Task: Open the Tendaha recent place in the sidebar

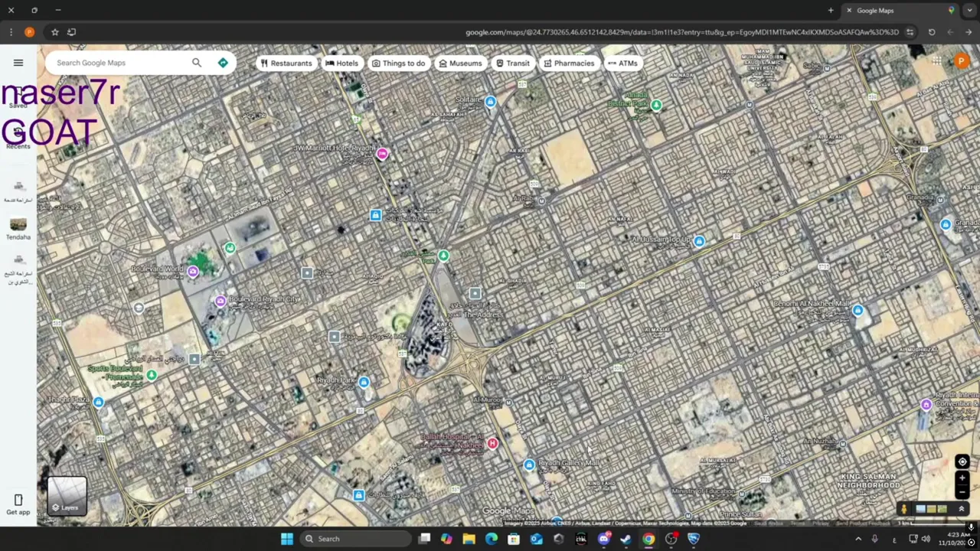Action: pos(18,228)
